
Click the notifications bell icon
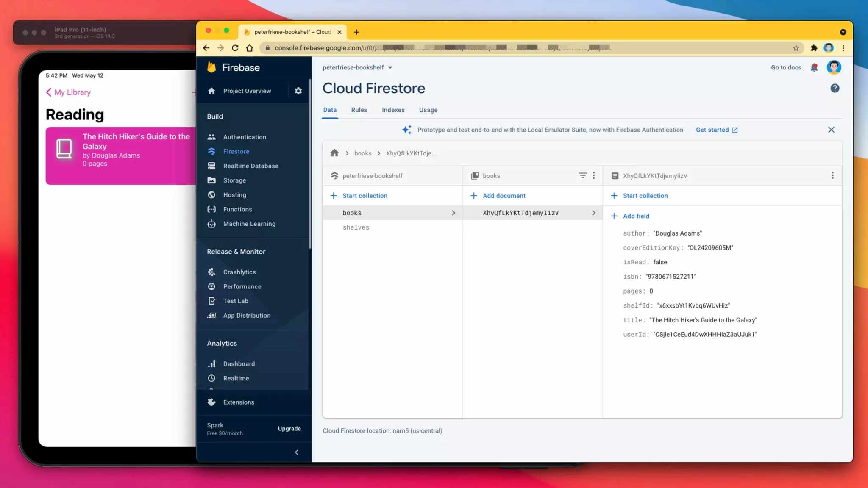point(814,67)
